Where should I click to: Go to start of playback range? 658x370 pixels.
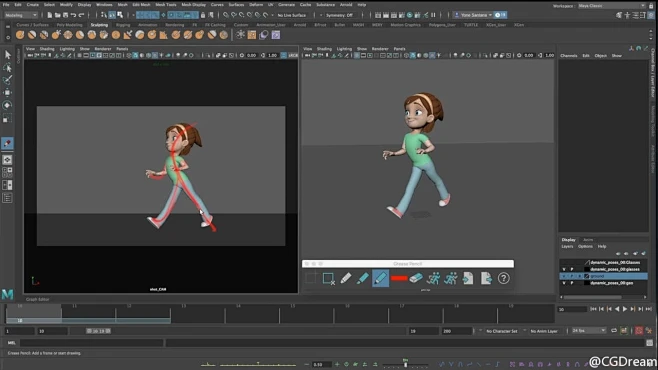(x=593, y=309)
